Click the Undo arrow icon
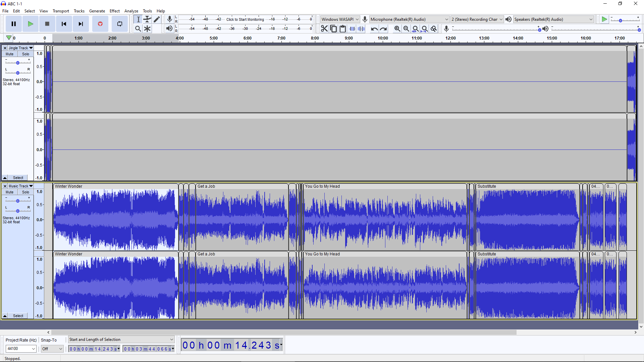Screen dimensions: 644x362 coord(374,29)
